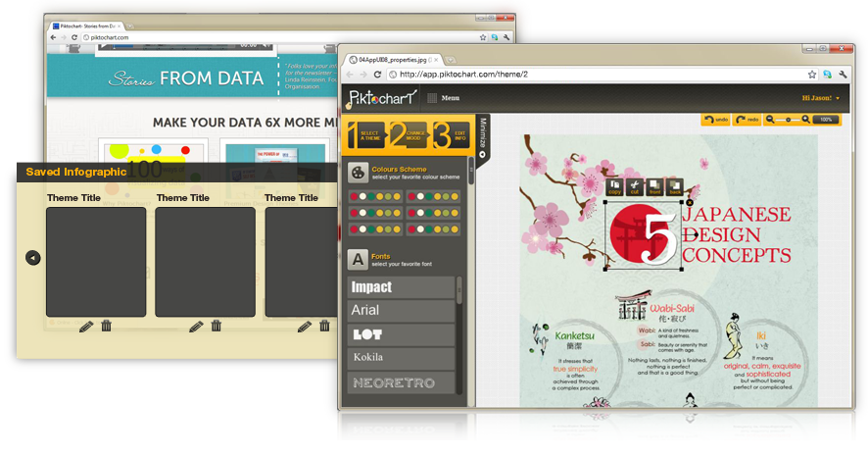This screenshot has height=457, width=868.
Task: Delete selected object with small x handle
Action: (x=690, y=203)
